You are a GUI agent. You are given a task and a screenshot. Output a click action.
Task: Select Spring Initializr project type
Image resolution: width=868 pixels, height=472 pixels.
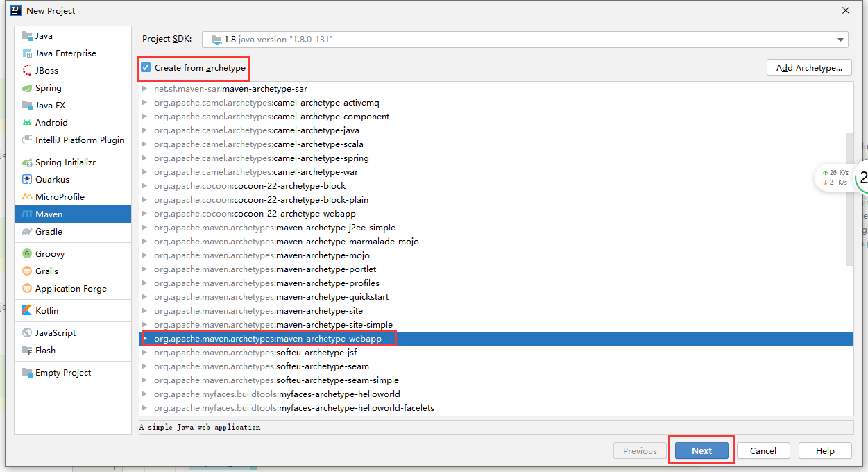click(x=73, y=162)
